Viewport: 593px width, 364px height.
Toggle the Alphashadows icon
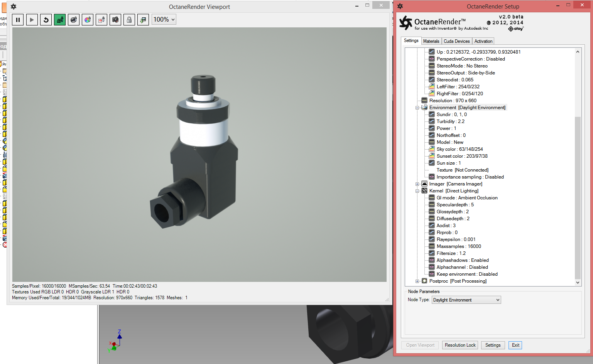point(432,260)
